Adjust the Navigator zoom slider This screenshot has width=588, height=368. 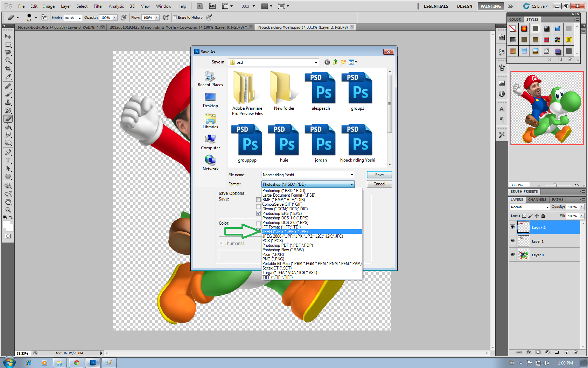point(555,185)
